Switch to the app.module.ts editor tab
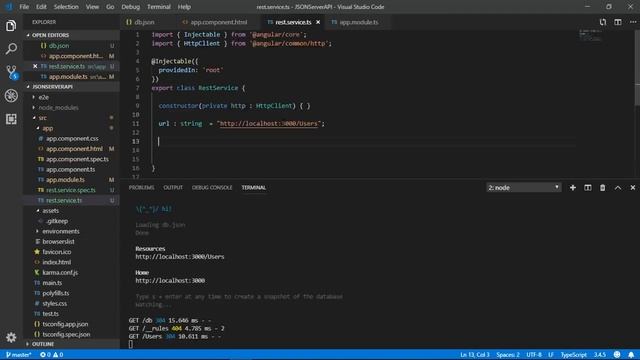Image resolution: width=640 pixels, height=360 pixels. point(358,22)
